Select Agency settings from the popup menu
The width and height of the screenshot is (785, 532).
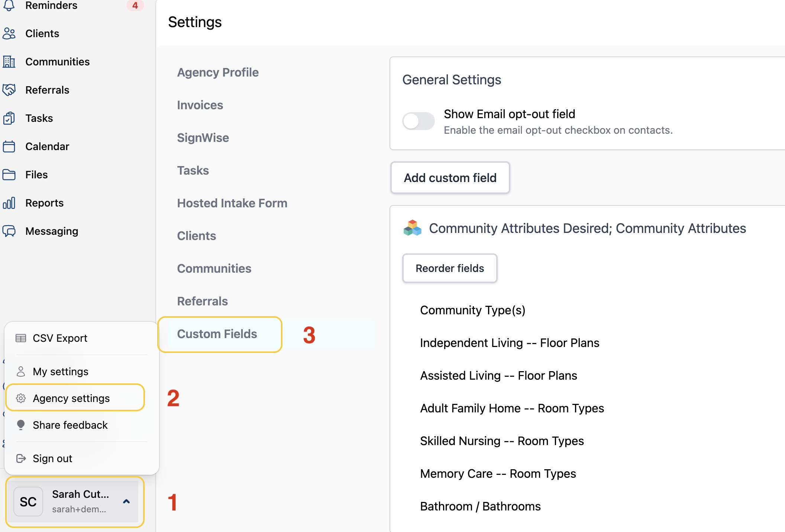(x=71, y=398)
